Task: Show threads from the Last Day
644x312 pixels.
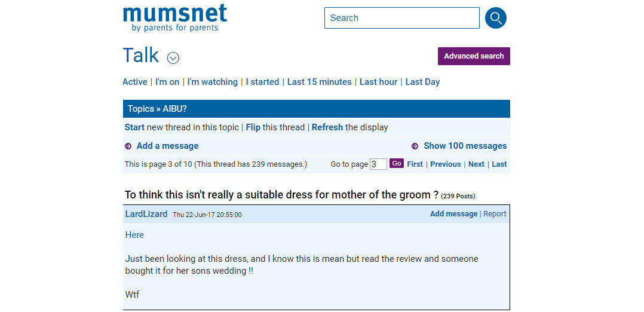Action: [x=422, y=82]
